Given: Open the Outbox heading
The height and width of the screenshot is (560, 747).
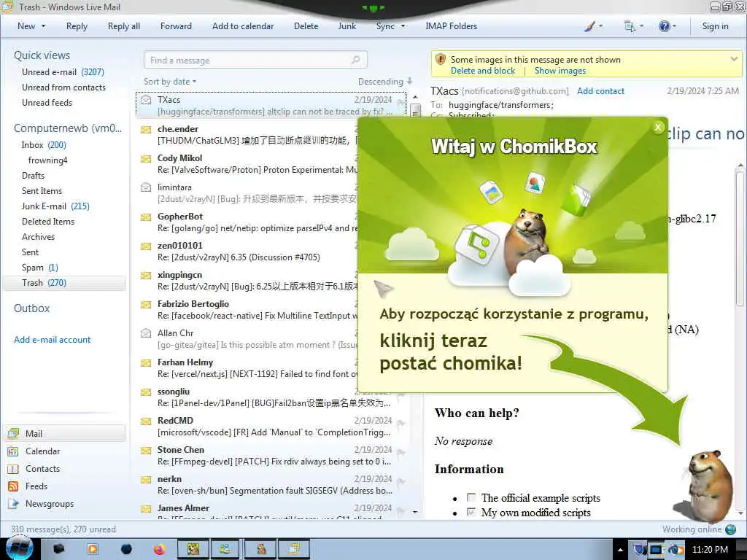Looking at the screenshot, I should (x=31, y=308).
